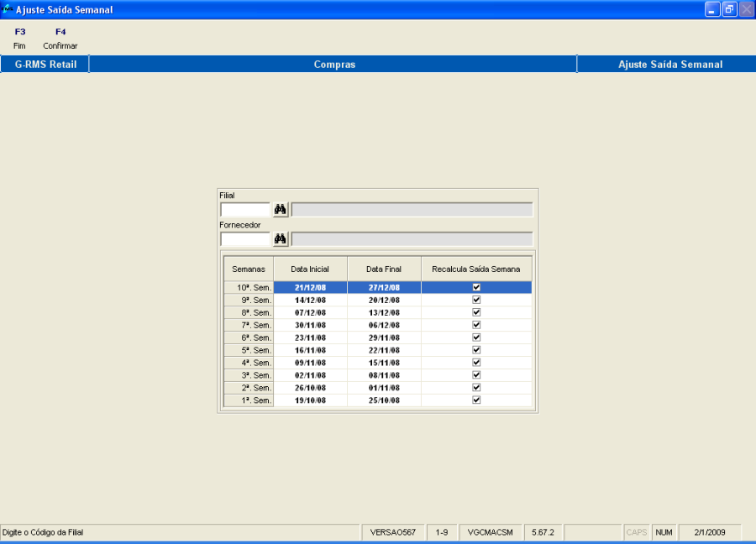Click end date 25/10/08 cell
This screenshot has height=544, width=756.
click(x=384, y=400)
